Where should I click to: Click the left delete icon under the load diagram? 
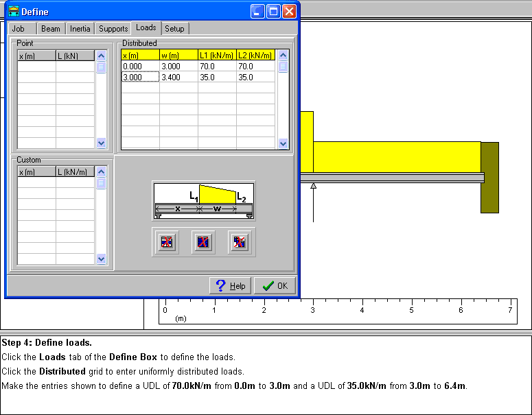pyautogui.click(x=167, y=241)
